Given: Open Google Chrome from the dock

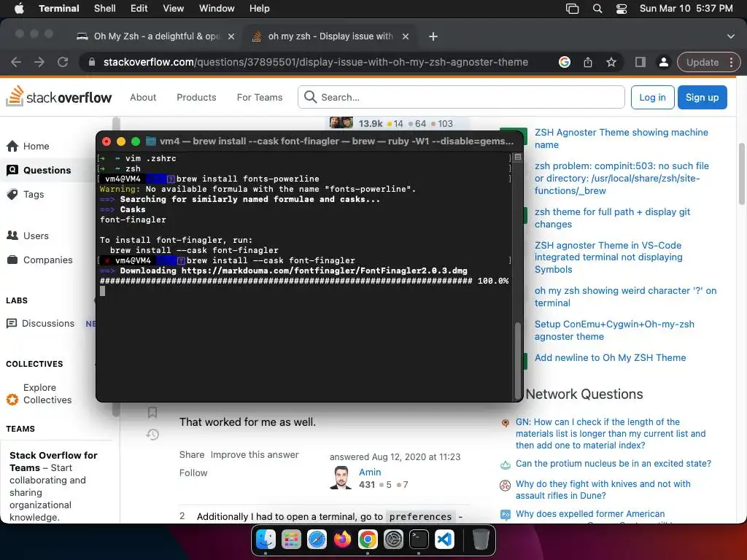Looking at the screenshot, I should coord(368,540).
